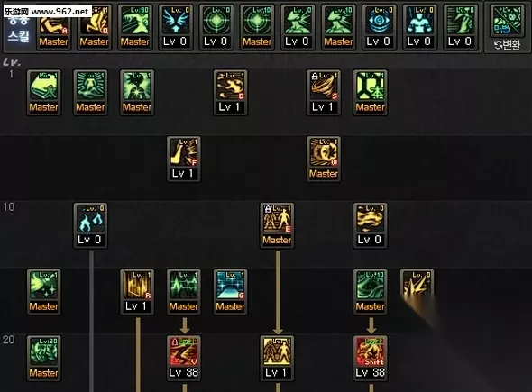Select the cyan grid skill bound to G
The height and width of the screenshot is (392, 532).
click(230, 292)
